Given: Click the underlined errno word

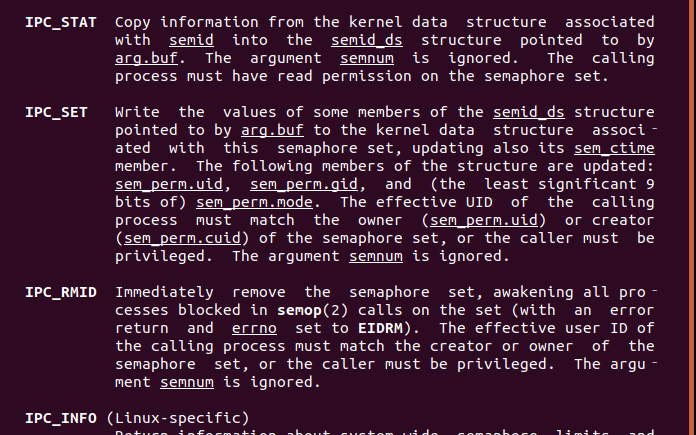Looking at the screenshot, I should point(254,328).
